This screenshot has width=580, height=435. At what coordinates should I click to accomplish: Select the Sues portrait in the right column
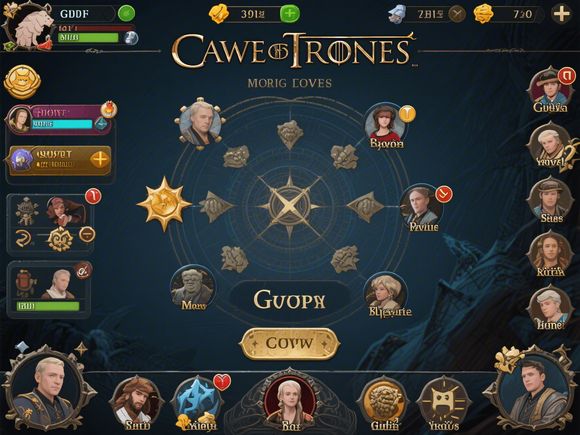551,200
